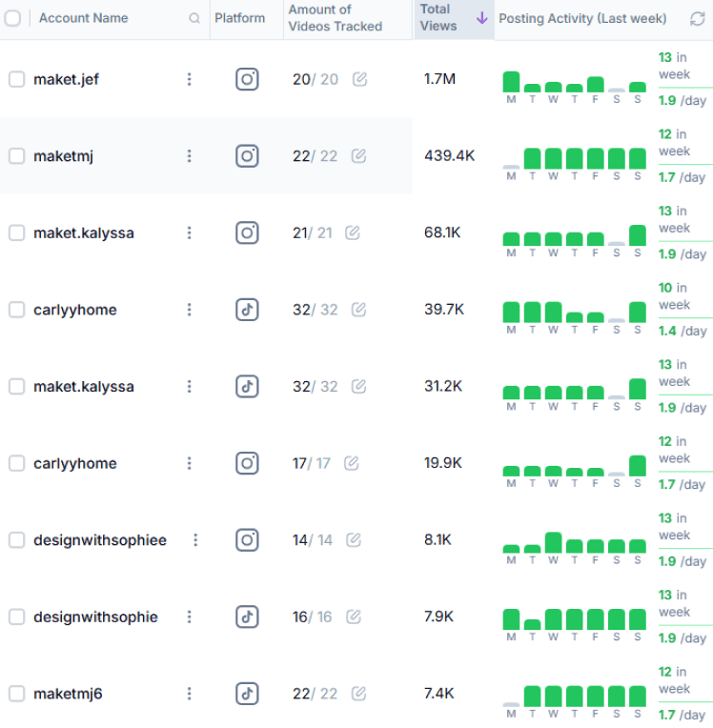Edit tracked videos count for maketmj
Screen dimensions: 713x728
[x=358, y=156]
